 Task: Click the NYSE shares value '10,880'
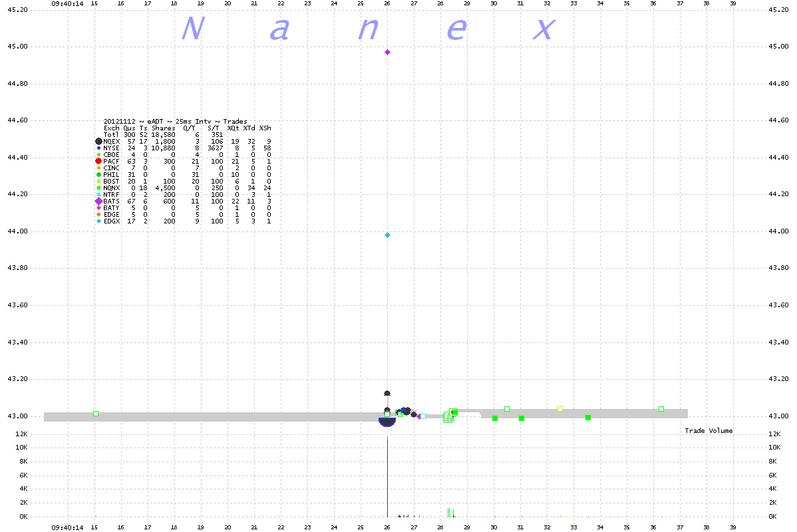pyautogui.click(x=163, y=148)
